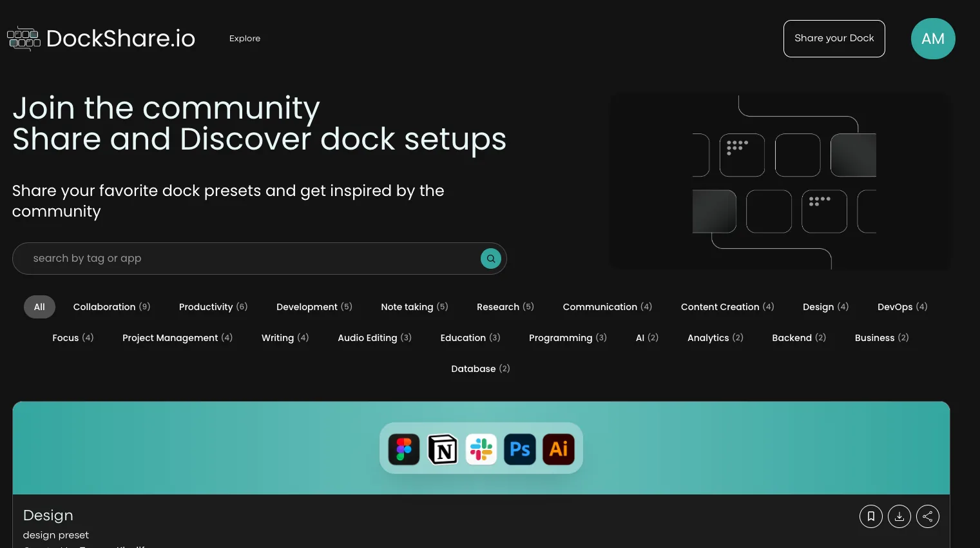Click the DockShare.io logo icon
The image size is (980, 548).
click(24, 39)
